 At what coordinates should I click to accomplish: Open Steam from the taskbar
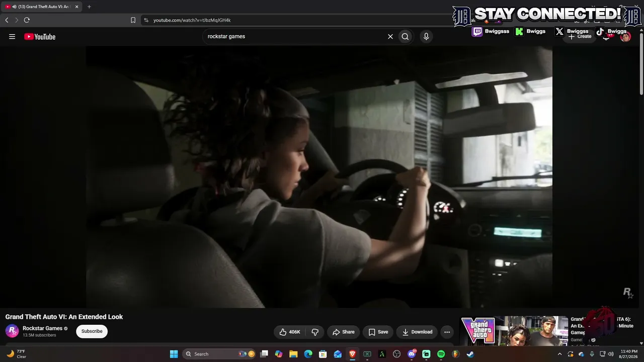470,354
